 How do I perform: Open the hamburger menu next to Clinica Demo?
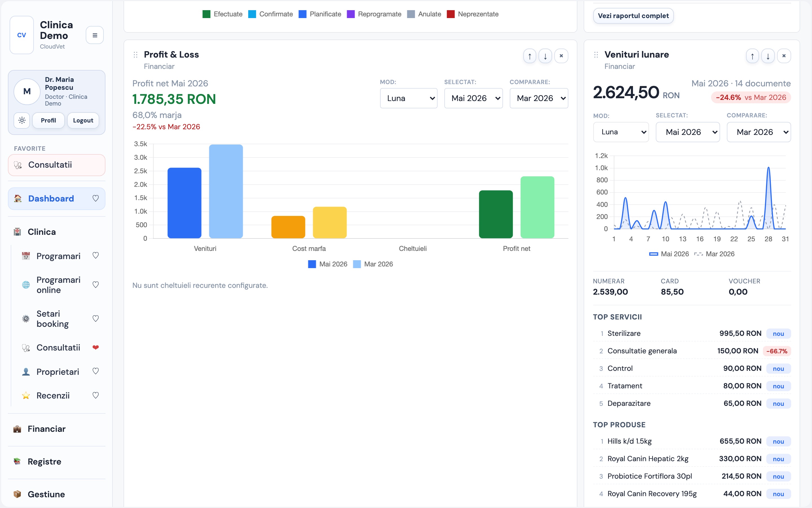[95, 35]
